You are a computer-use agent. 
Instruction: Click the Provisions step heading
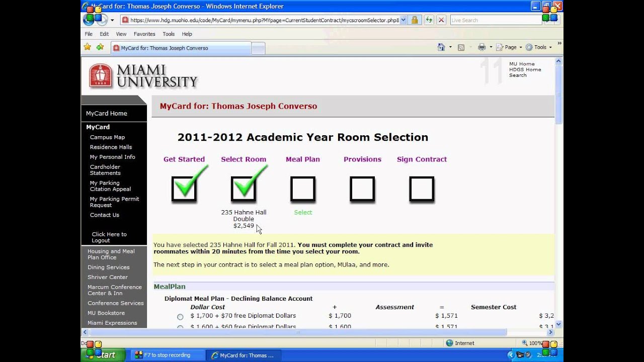pos(362,159)
